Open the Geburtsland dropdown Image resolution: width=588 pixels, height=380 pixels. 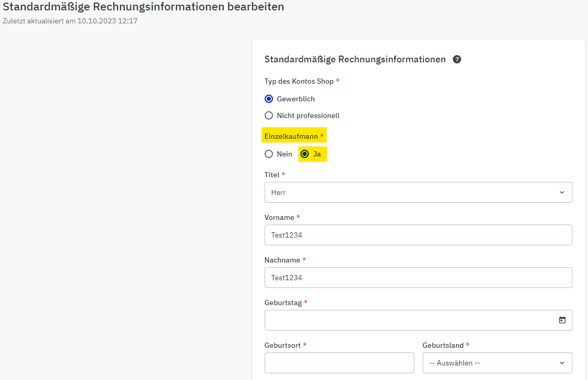click(497, 363)
